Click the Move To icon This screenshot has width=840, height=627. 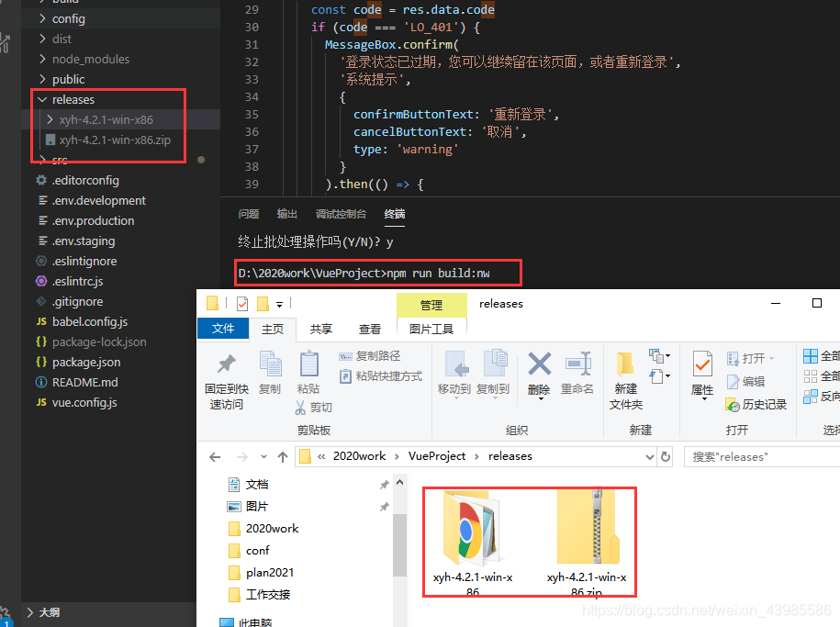coord(456,364)
